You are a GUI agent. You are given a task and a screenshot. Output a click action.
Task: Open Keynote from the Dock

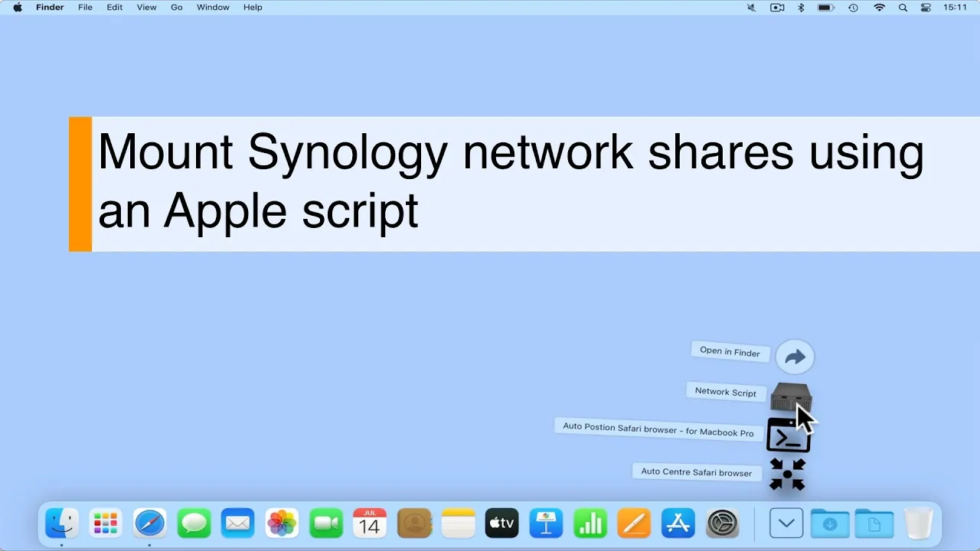pos(547,523)
